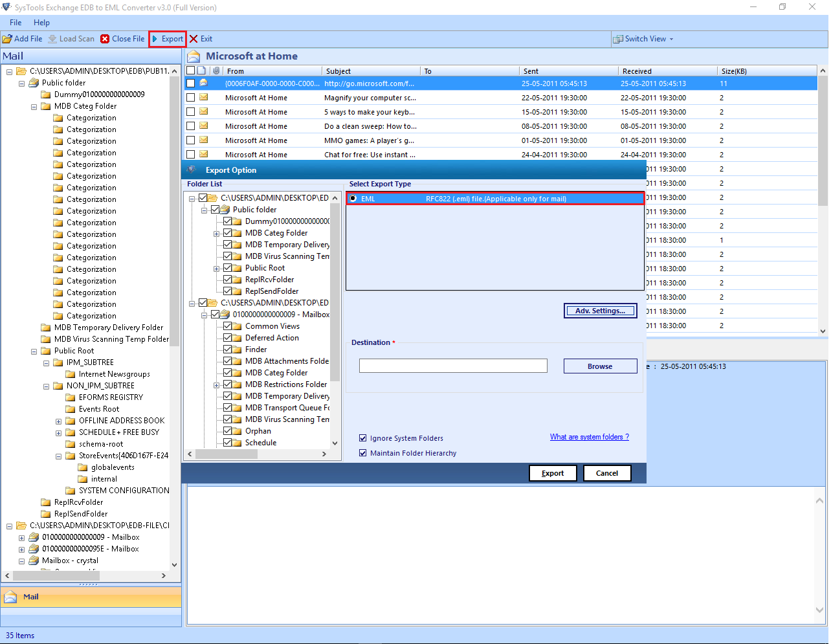Collapse Public Root in Mail tree

tap(34, 351)
